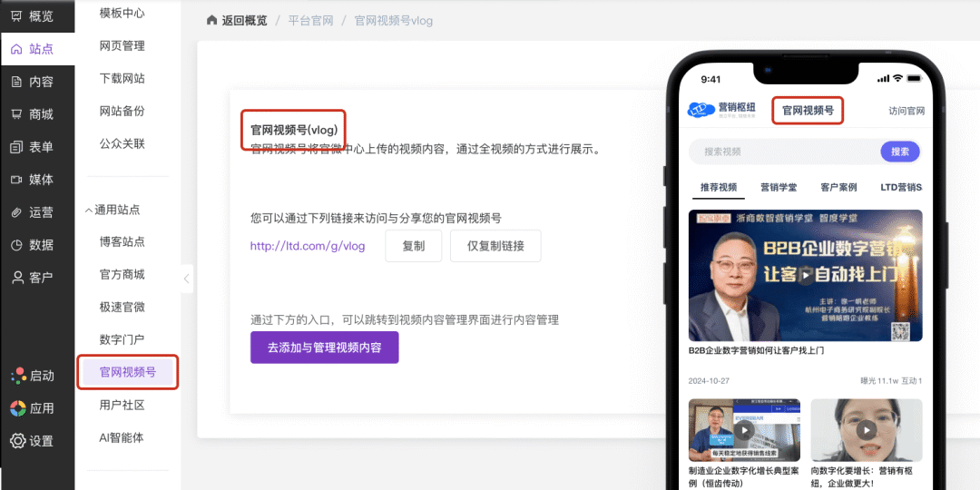
Task: Click the 商城 shopping cart icon
Action: coord(17,114)
